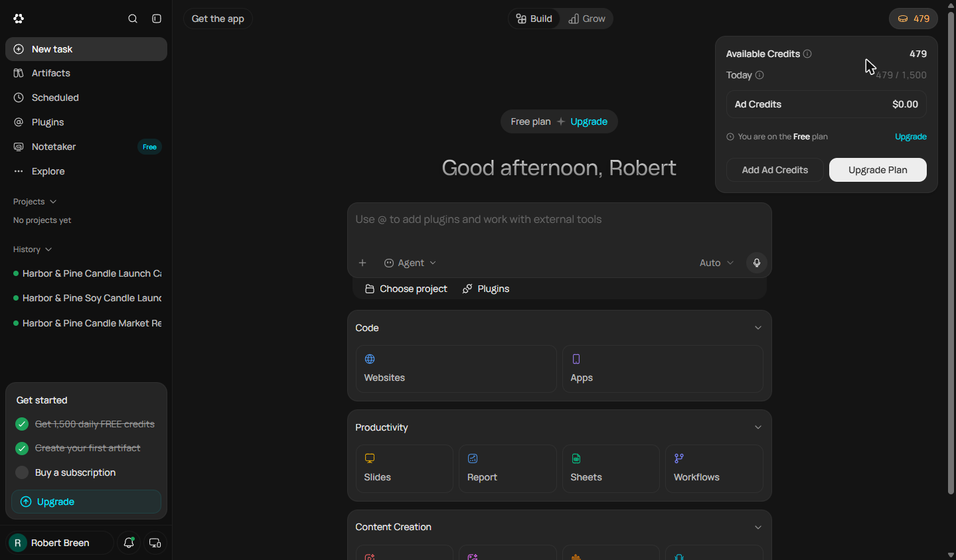Open the 479 credits coin badge

click(914, 19)
